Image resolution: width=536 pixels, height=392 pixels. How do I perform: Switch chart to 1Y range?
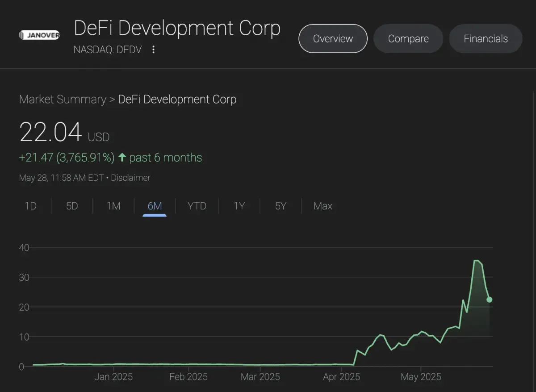tap(239, 206)
